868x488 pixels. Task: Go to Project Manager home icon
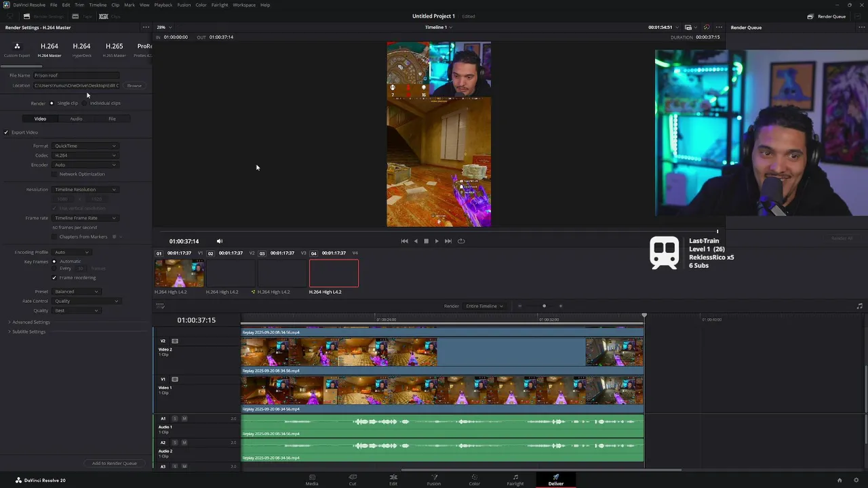pyautogui.click(x=840, y=481)
